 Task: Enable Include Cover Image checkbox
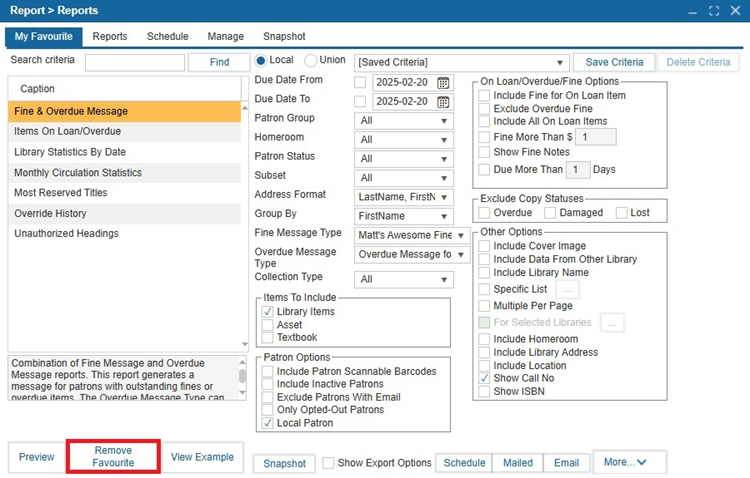(x=484, y=246)
